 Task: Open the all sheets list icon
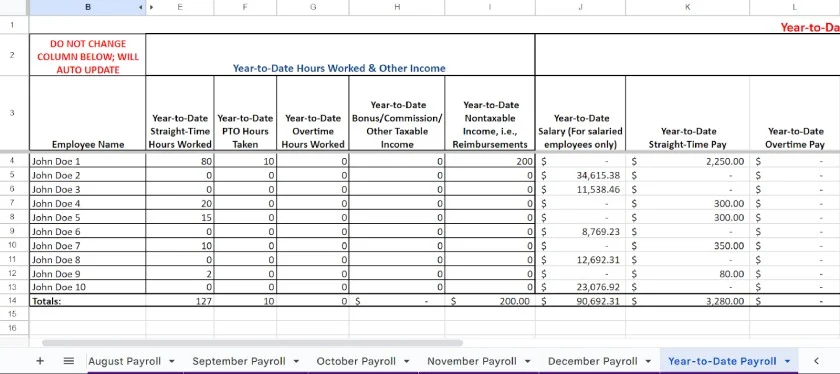(69, 361)
